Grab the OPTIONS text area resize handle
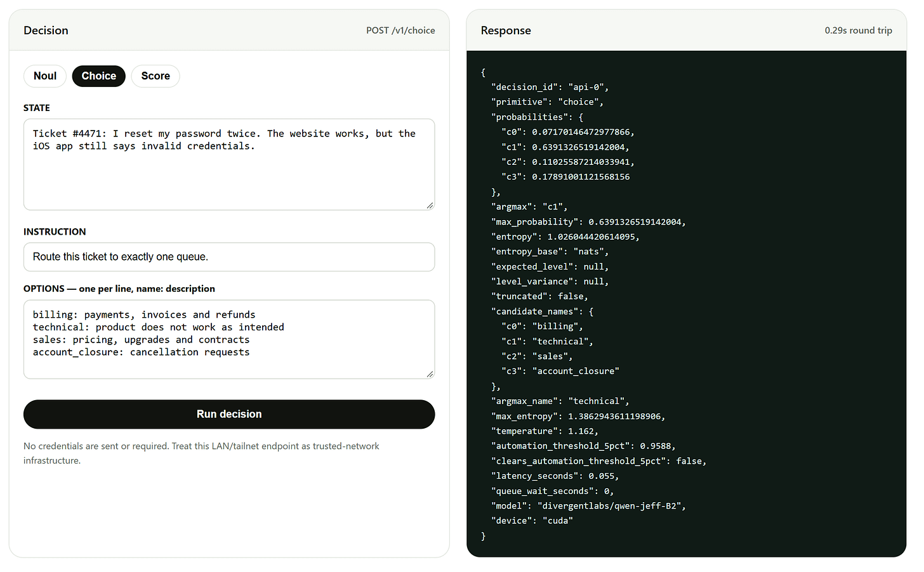 430,374
